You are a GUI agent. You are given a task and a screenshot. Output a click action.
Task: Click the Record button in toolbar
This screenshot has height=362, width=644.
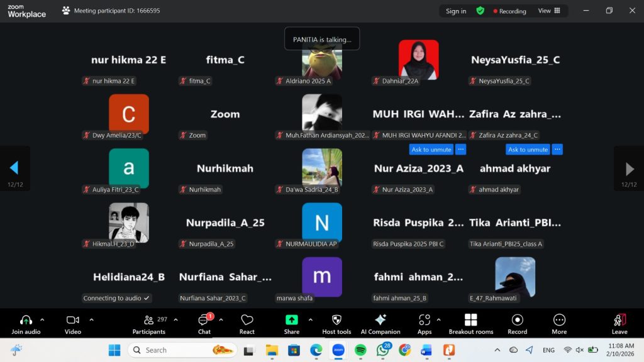[x=517, y=323]
